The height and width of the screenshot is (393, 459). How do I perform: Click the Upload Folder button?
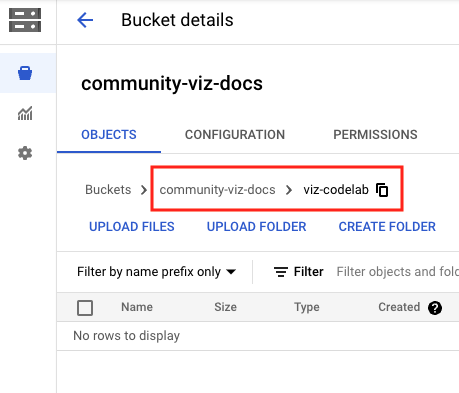[256, 227]
